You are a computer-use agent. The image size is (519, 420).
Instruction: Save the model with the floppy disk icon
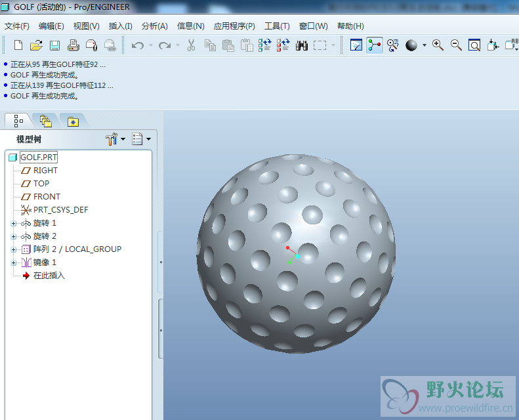click(x=54, y=45)
